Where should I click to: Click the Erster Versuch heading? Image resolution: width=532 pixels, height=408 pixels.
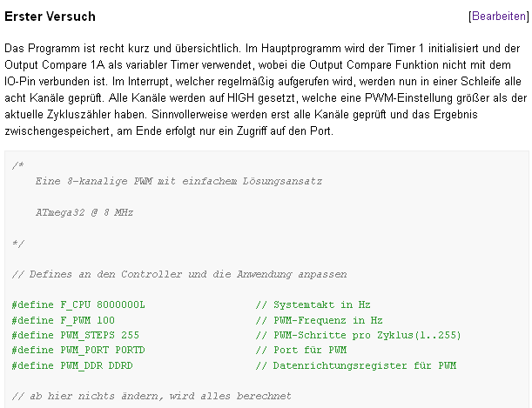tap(50, 17)
